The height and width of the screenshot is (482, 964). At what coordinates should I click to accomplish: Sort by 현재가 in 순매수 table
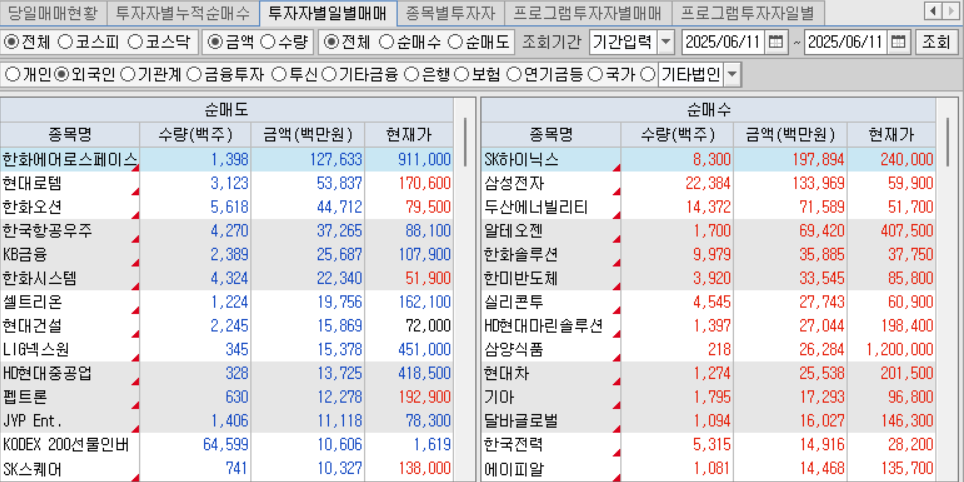coord(891,135)
